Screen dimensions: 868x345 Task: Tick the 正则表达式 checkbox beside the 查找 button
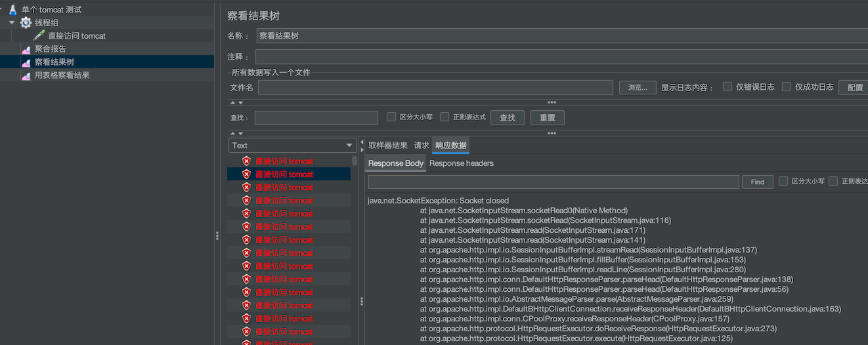coord(445,117)
